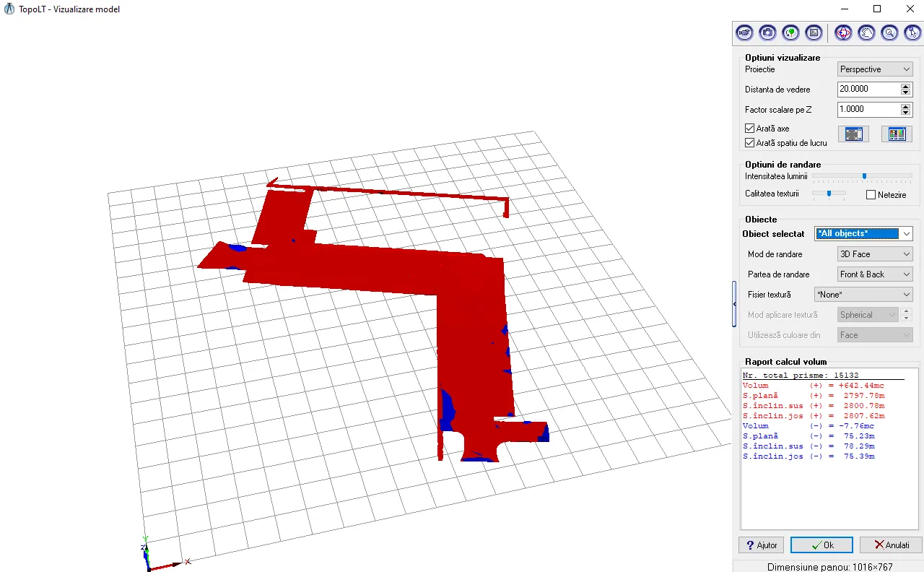Adjust the Intensitatea luminii slider
The height and width of the screenshot is (572, 924).
coord(864,176)
